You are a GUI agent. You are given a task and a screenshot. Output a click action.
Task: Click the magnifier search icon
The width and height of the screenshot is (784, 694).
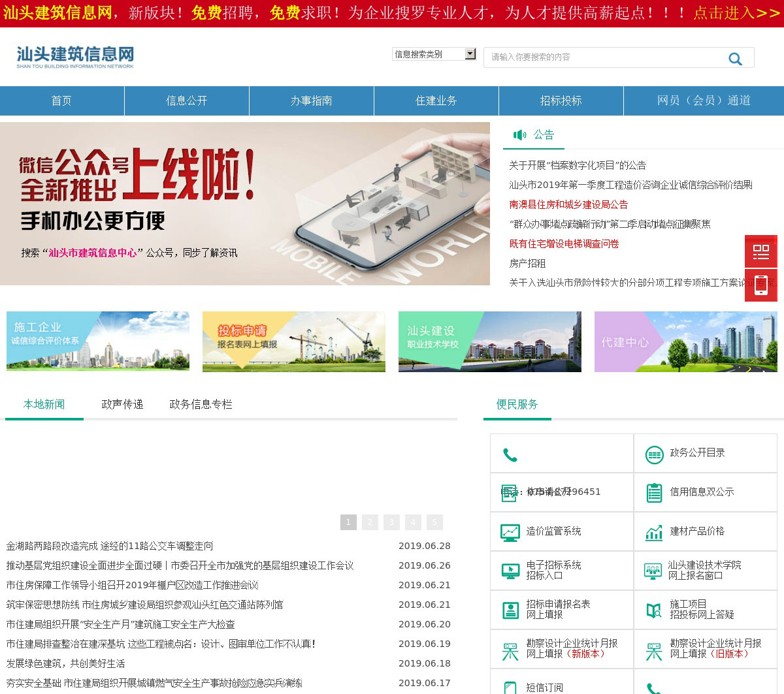click(x=735, y=59)
